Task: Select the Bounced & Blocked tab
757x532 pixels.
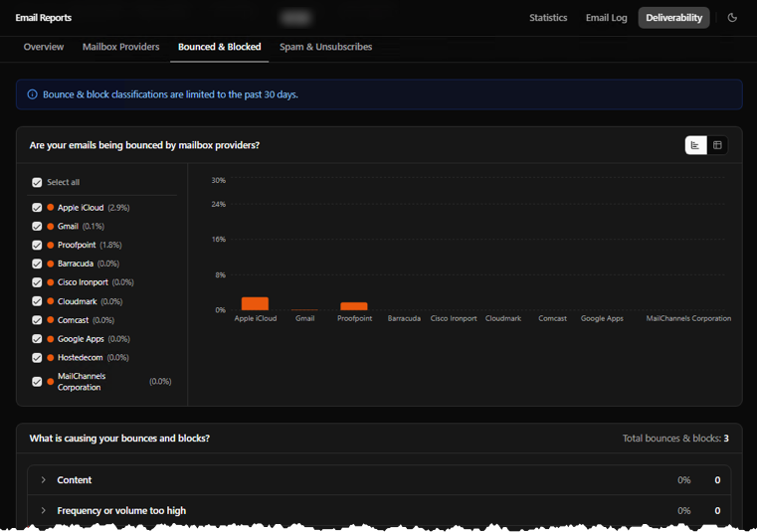Action: click(x=219, y=47)
